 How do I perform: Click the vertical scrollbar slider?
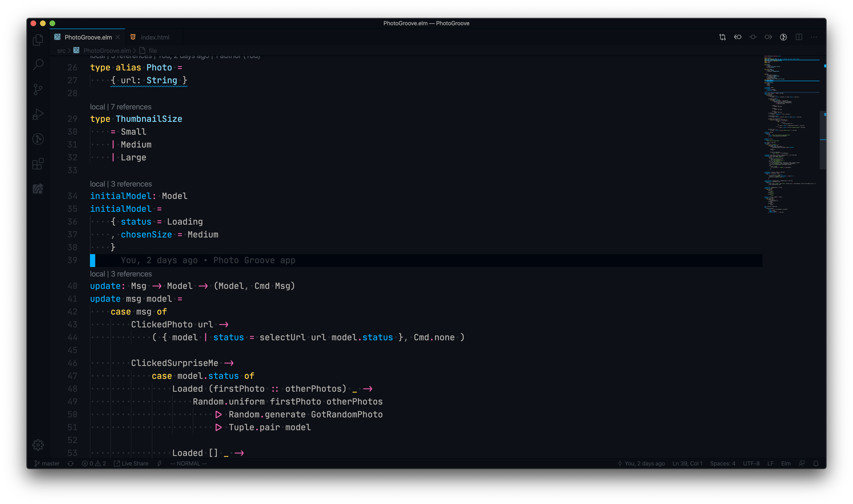(x=823, y=140)
